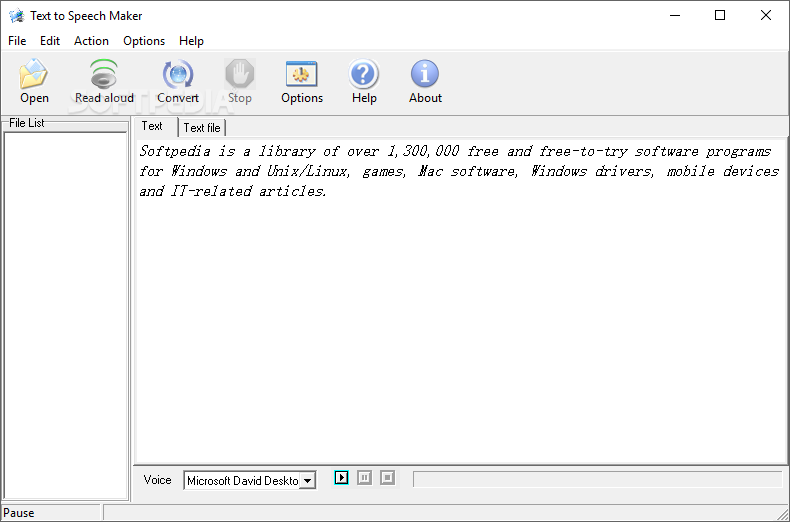Viewport: 790px width, 522px height.
Task: Minimize the Text to Speech Maker window
Action: click(x=675, y=16)
